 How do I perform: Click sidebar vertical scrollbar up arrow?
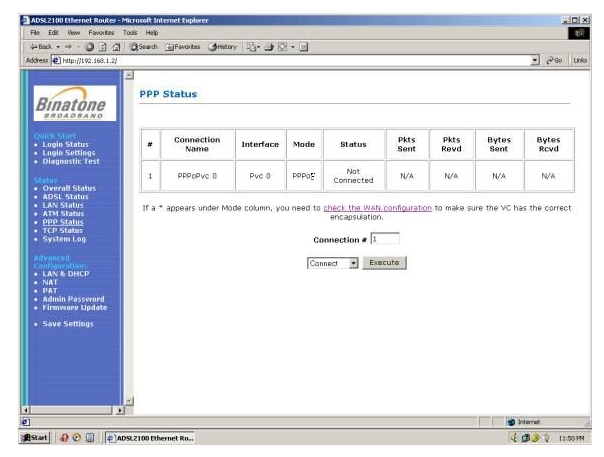[x=129, y=75]
